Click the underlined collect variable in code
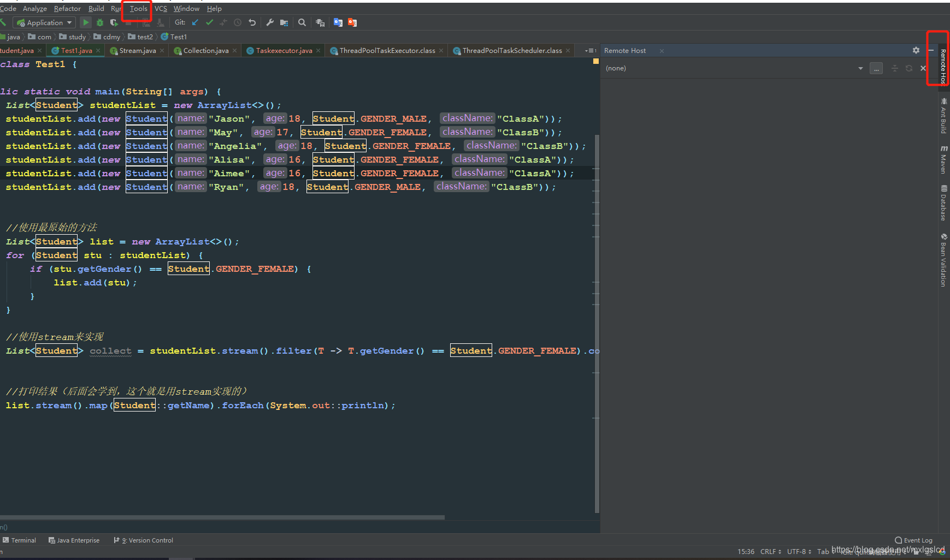 coord(110,350)
